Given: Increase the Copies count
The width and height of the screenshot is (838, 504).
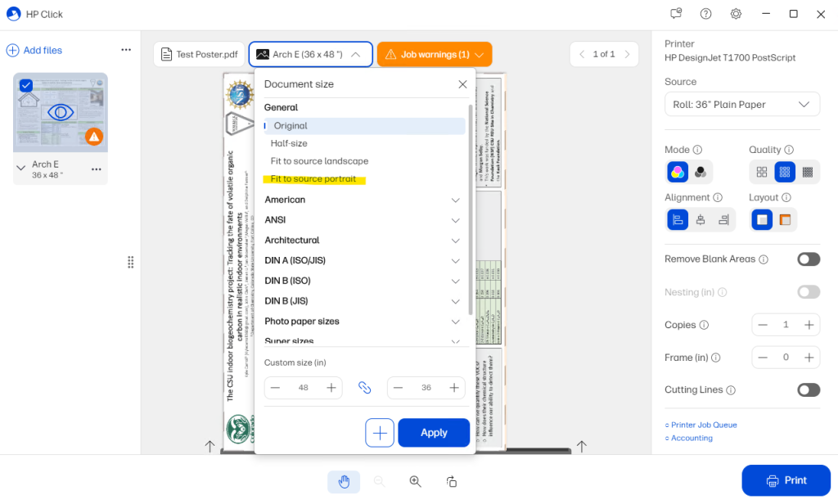Looking at the screenshot, I should (x=809, y=325).
